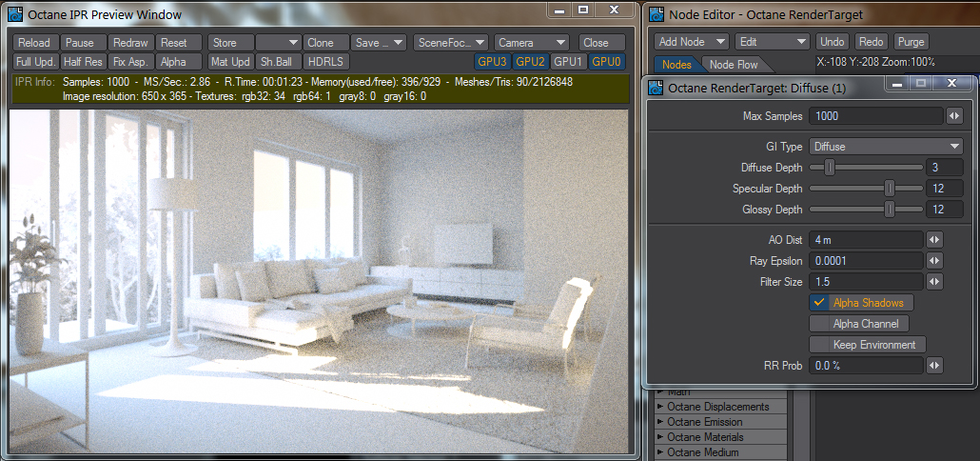This screenshot has height=461, width=980.
Task: Click the RR Prob stepper arrows
Action: [x=934, y=366]
